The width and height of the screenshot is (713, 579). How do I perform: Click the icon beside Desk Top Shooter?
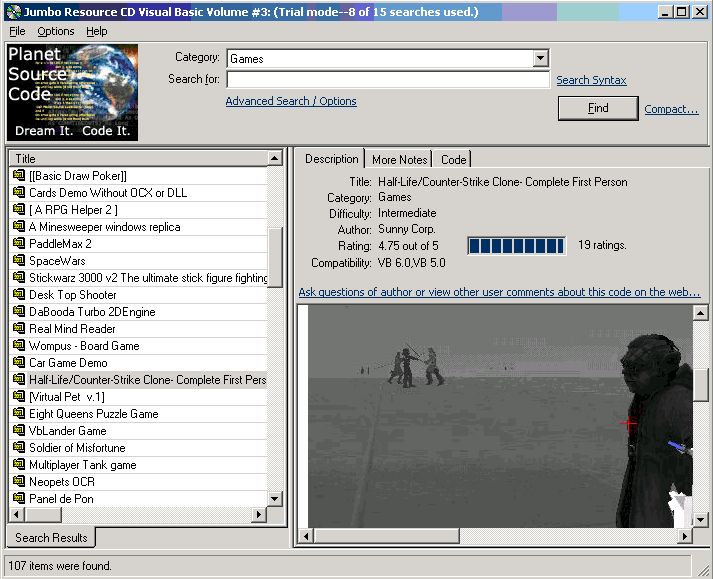pos(19,294)
